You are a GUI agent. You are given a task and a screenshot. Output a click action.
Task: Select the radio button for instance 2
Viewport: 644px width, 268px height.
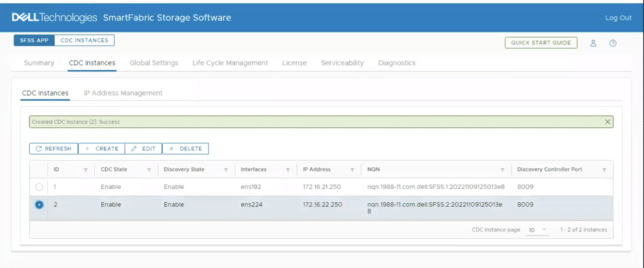point(39,205)
